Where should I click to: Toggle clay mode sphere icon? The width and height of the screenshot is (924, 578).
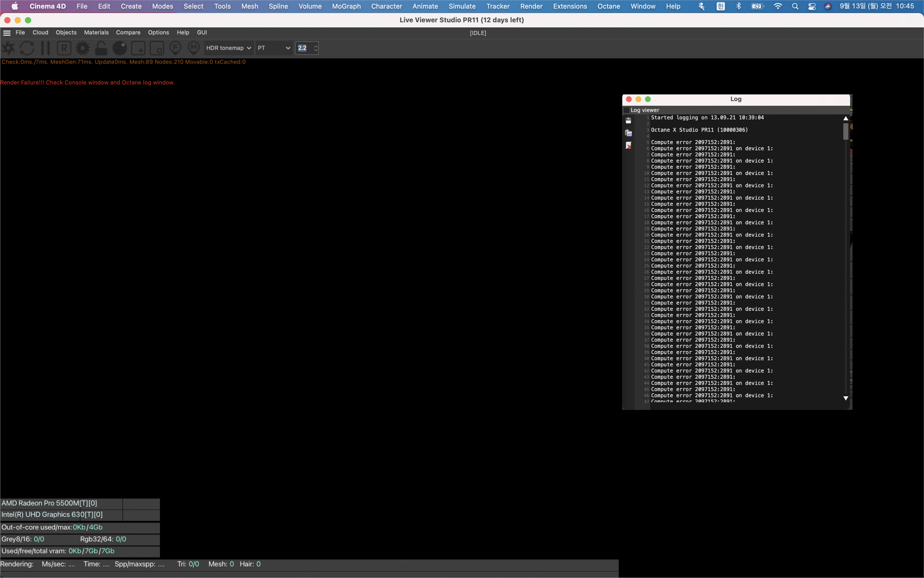tap(120, 48)
